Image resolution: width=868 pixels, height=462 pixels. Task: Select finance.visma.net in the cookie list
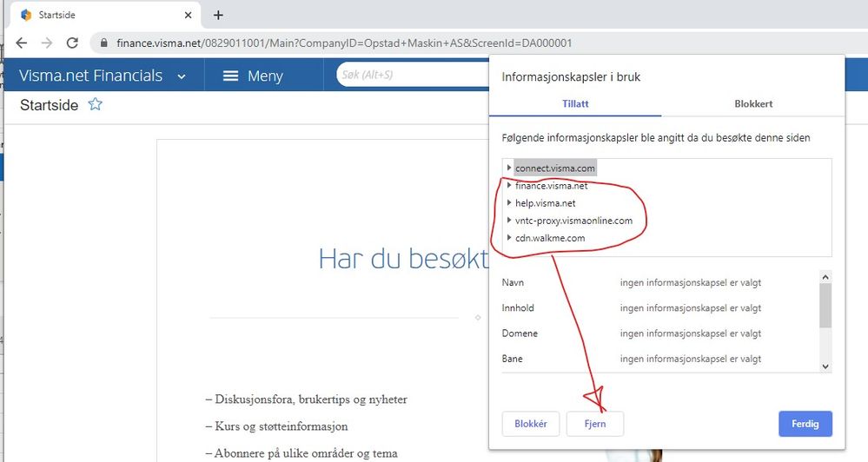[x=552, y=186]
